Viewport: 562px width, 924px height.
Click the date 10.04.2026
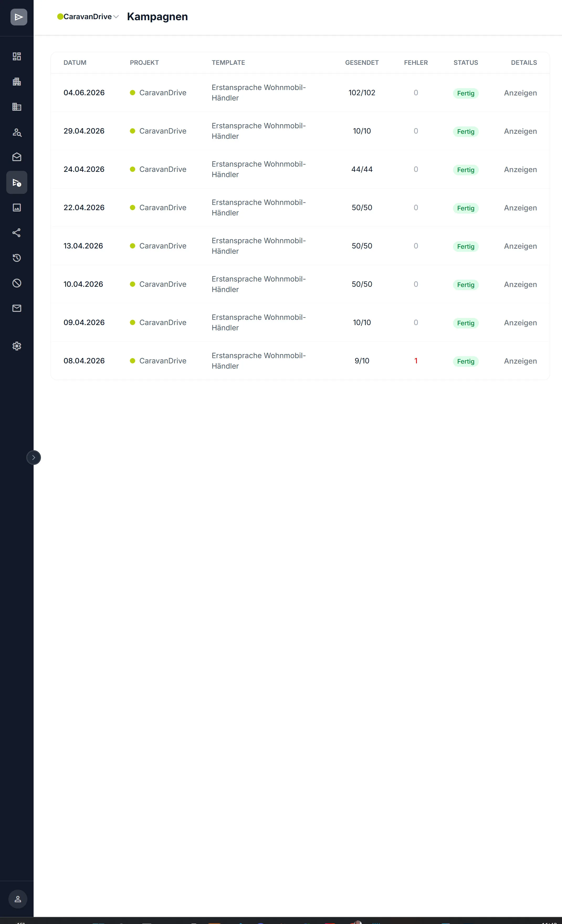tap(83, 284)
